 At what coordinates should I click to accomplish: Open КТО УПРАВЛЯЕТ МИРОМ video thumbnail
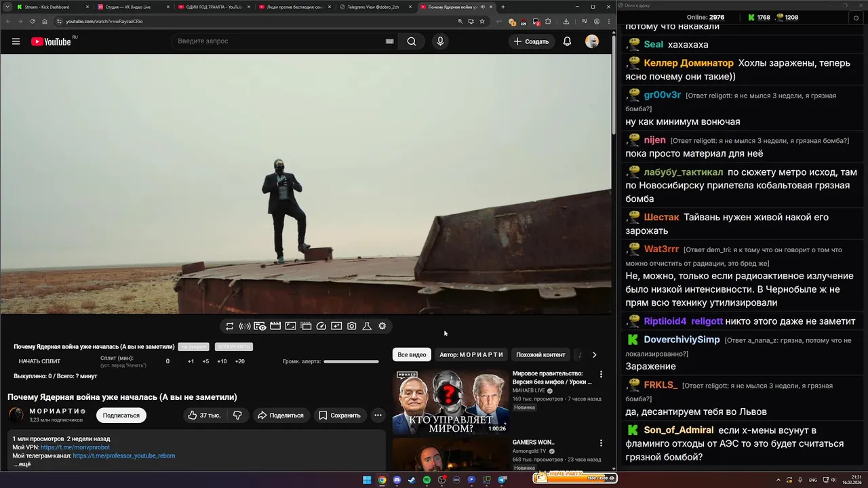(x=450, y=402)
